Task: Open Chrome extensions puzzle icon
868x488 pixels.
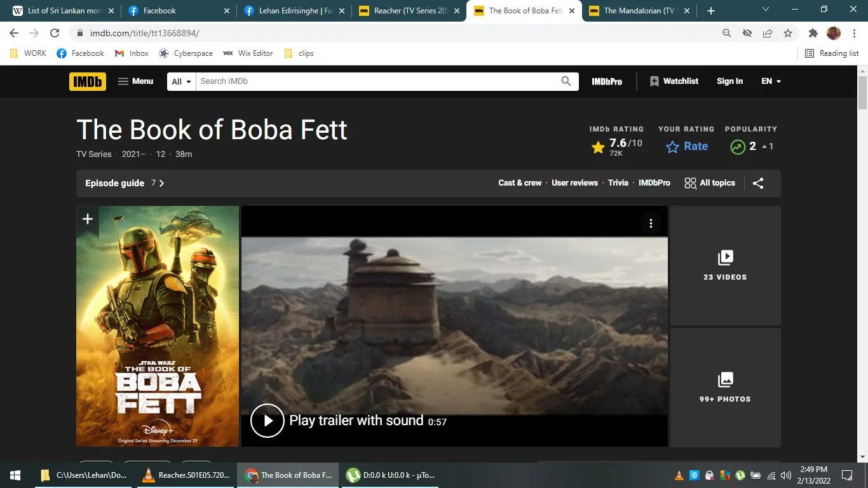Action: coord(813,33)
